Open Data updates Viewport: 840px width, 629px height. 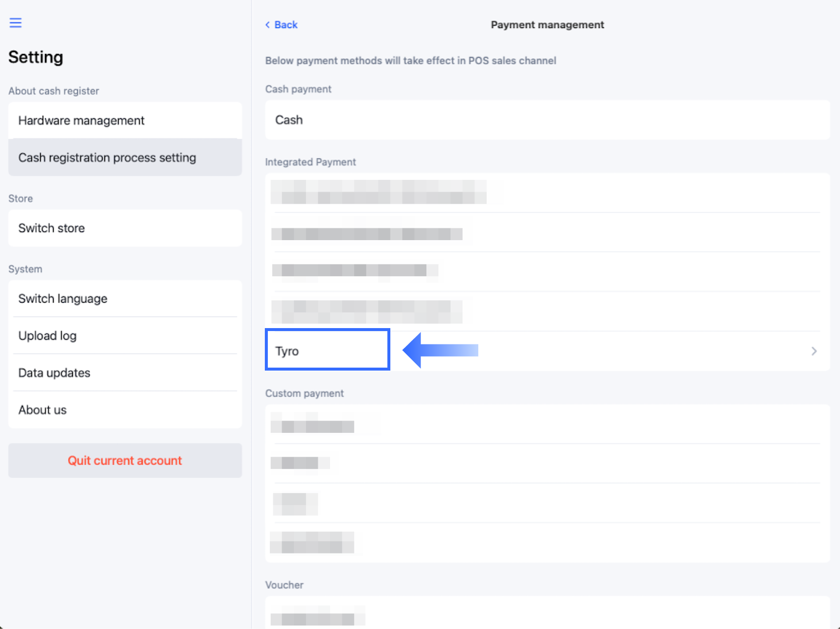point(125,373)
